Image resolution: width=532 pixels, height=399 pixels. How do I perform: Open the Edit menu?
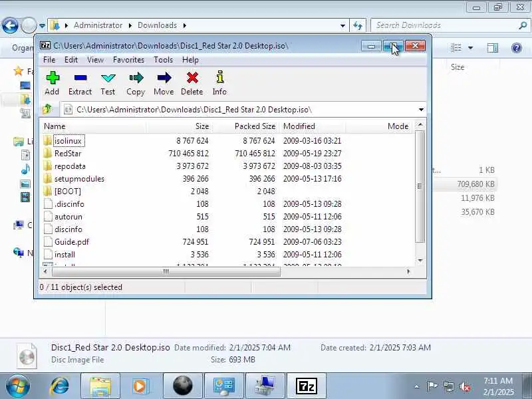71,60
